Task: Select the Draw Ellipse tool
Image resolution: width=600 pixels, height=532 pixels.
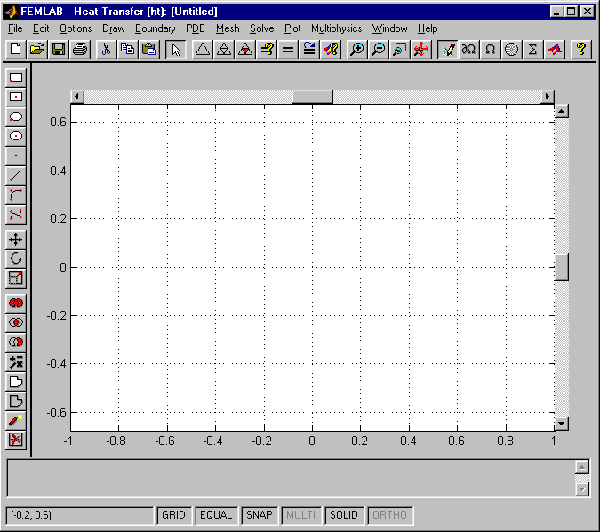Action: point(16,117)
